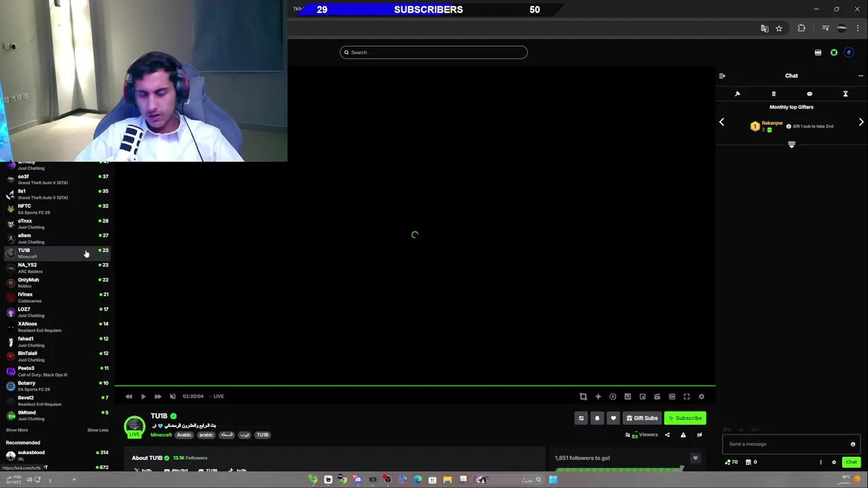The height and width of the screenshot is (488, 868).
Task: Select Botarry channel in sidebar
Action: 56,386
